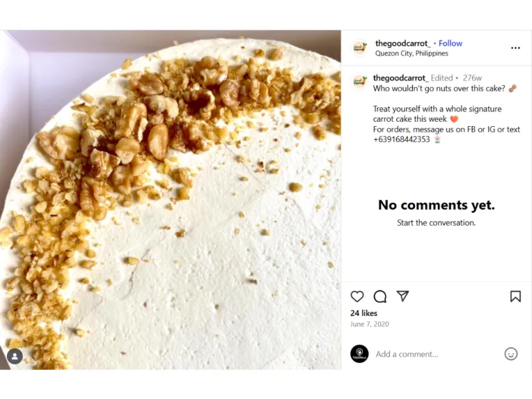The image size is (532, 399).
Task: Show tagged people icon on the photo
Action: pyautogui.click(x=15, y=356)
